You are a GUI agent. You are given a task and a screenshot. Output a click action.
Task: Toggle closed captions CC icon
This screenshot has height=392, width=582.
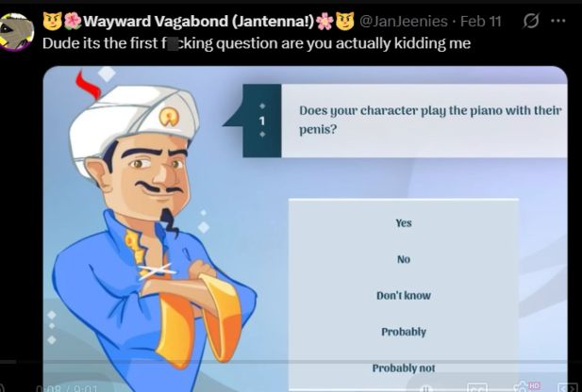point(477,388)
